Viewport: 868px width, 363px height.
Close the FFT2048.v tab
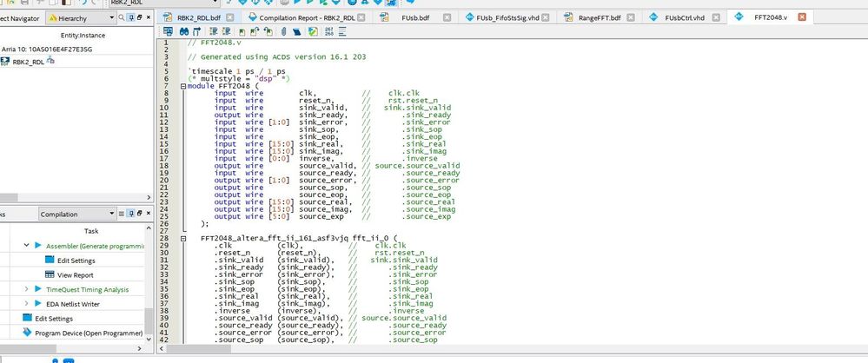pos(801,16)
